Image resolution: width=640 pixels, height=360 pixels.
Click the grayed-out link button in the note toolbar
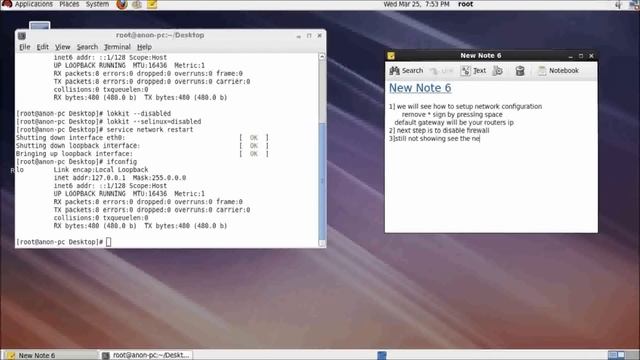(442, 71)
